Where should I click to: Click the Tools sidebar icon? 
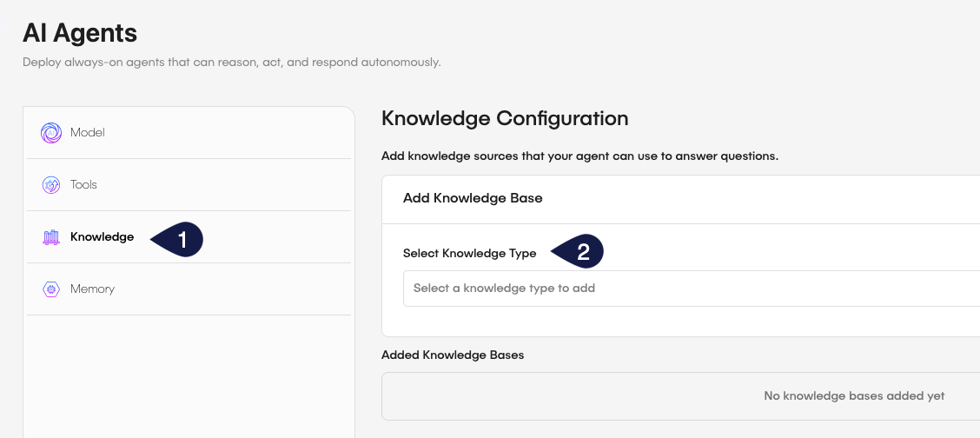point(51,185)
